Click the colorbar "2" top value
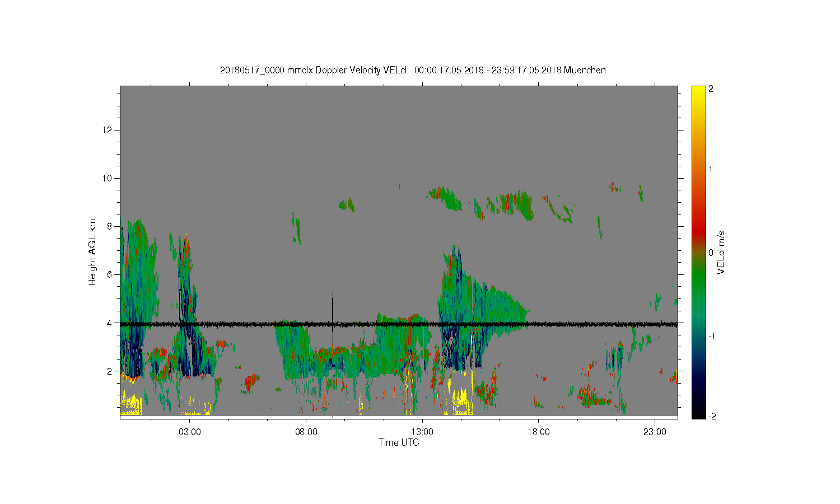 (x=711, y=89)
